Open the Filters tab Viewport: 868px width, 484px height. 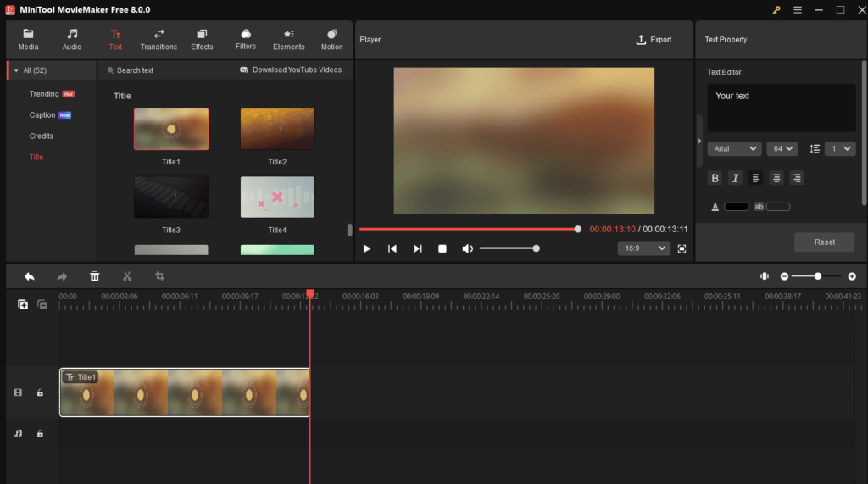246,40
